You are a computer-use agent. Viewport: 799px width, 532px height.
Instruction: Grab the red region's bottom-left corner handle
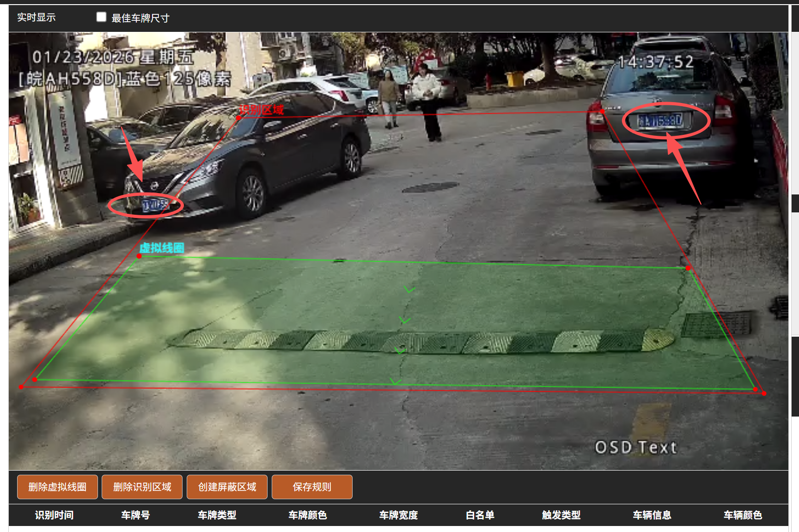[x=21, y=387]
